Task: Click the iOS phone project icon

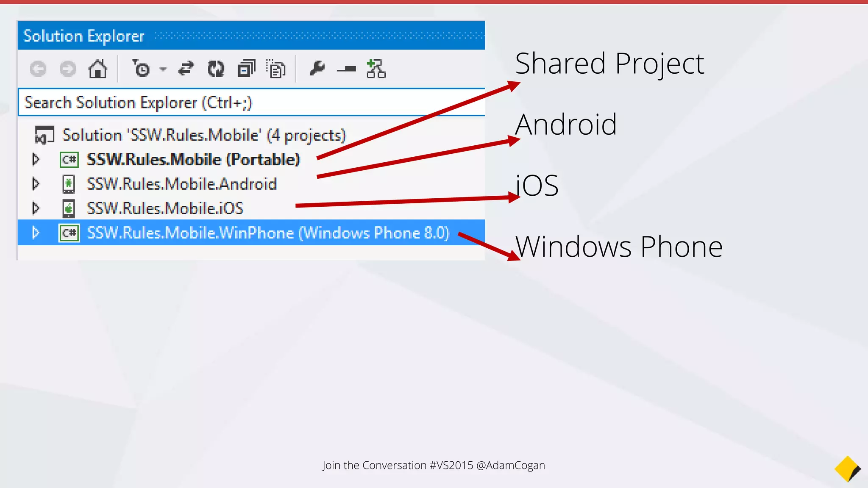Action: 69,208
